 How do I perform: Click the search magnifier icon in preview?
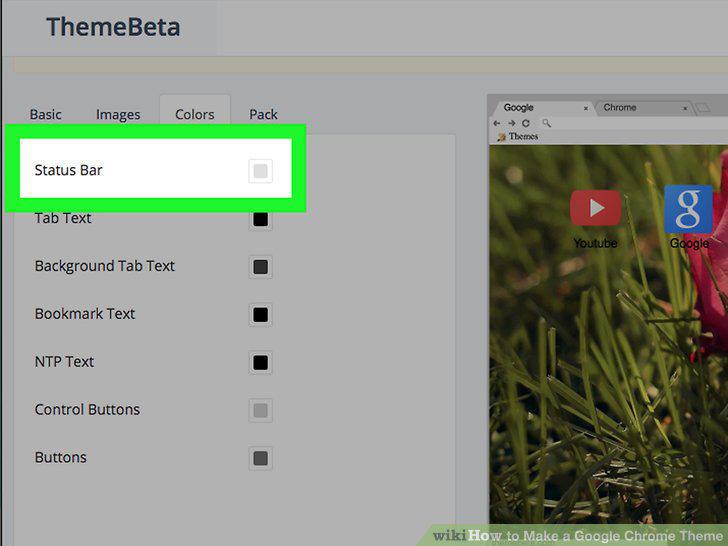pos(546,123)
